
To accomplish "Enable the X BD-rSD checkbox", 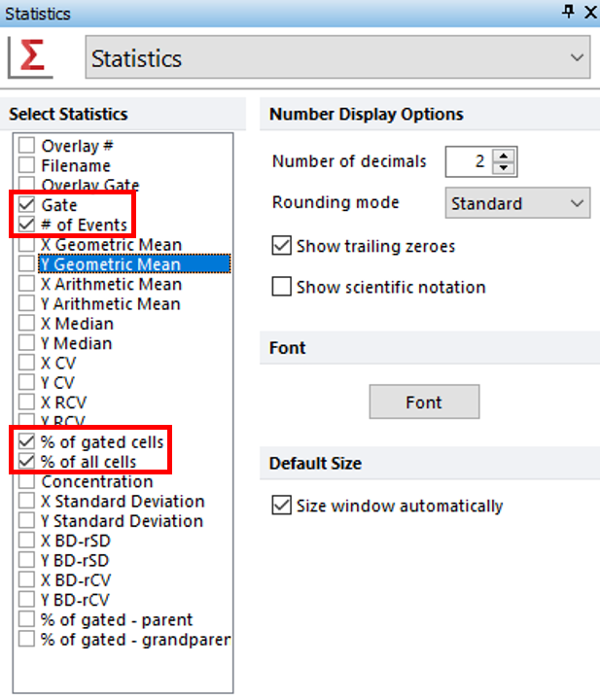I will point(27,541).
